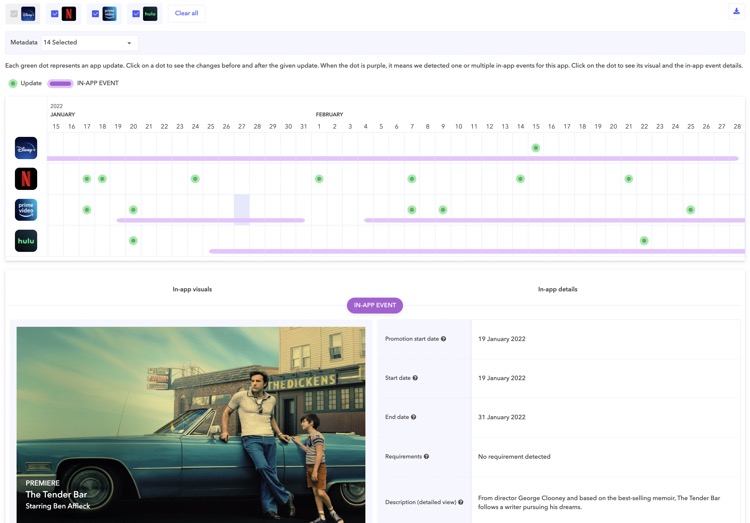The height and width of the screenshot is (523, 750).
Task: Open Netflix update dot on January 24
Action: [x=195, y=179]
